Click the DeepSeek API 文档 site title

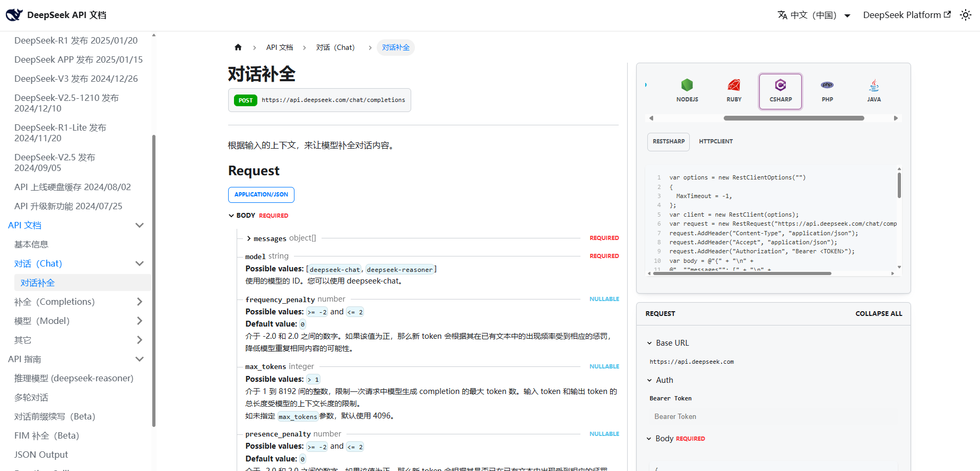tap(67, 15)
